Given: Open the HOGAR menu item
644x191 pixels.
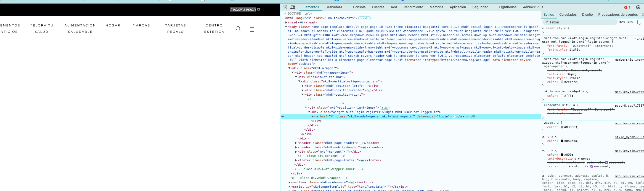Looking at the screenshot, I should (x=113, y=25).
